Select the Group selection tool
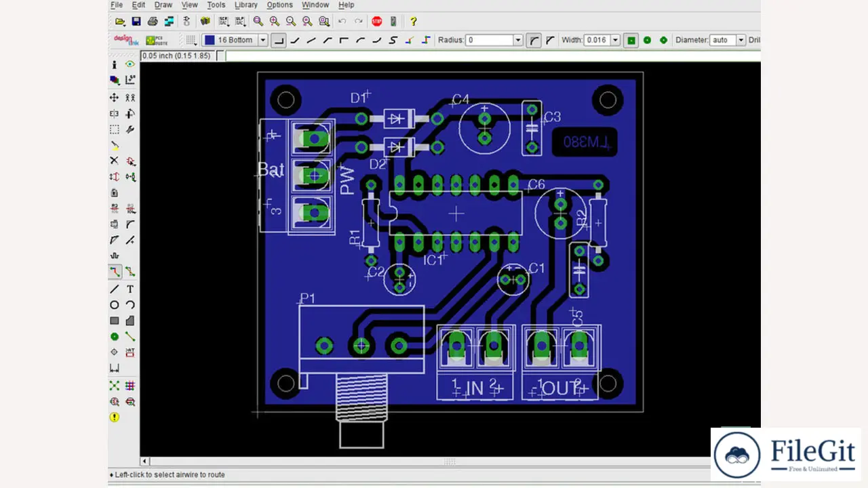Screen dimensions: 868x488 114,129
